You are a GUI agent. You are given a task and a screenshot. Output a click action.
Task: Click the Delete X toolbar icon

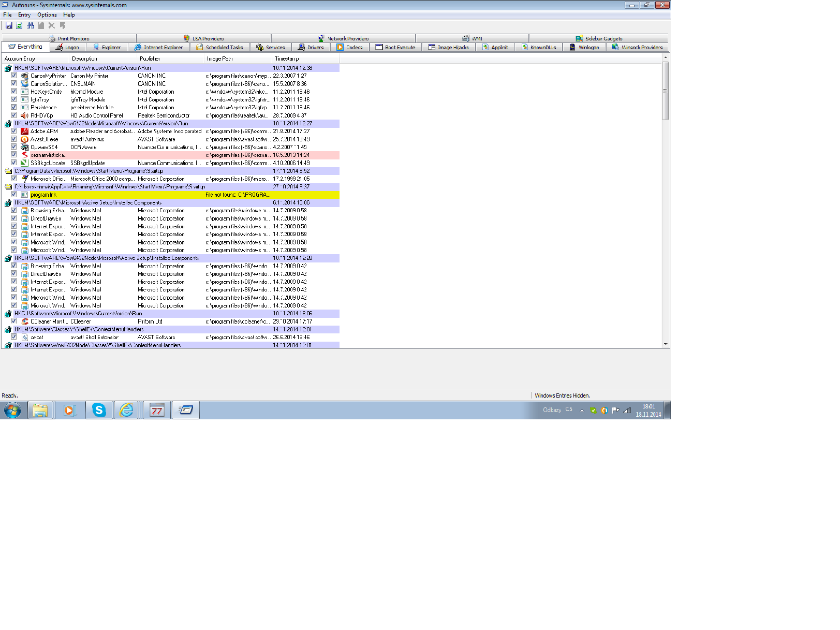[x=52, y=25]
